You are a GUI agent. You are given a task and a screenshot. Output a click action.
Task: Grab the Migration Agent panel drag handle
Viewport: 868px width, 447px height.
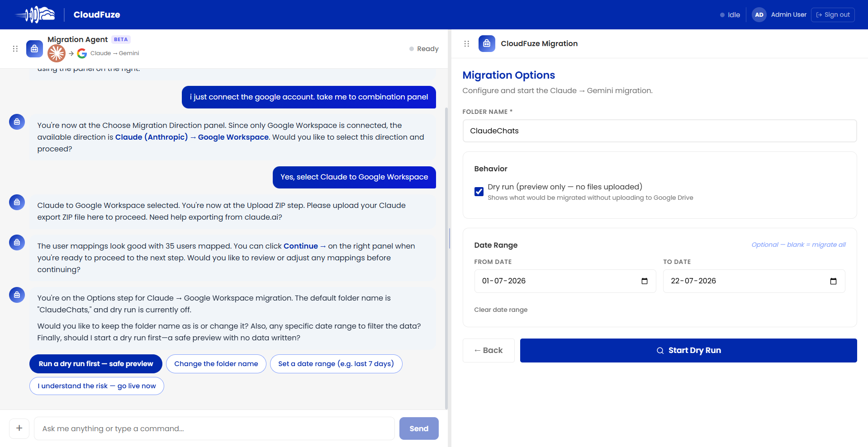(15, 48)
